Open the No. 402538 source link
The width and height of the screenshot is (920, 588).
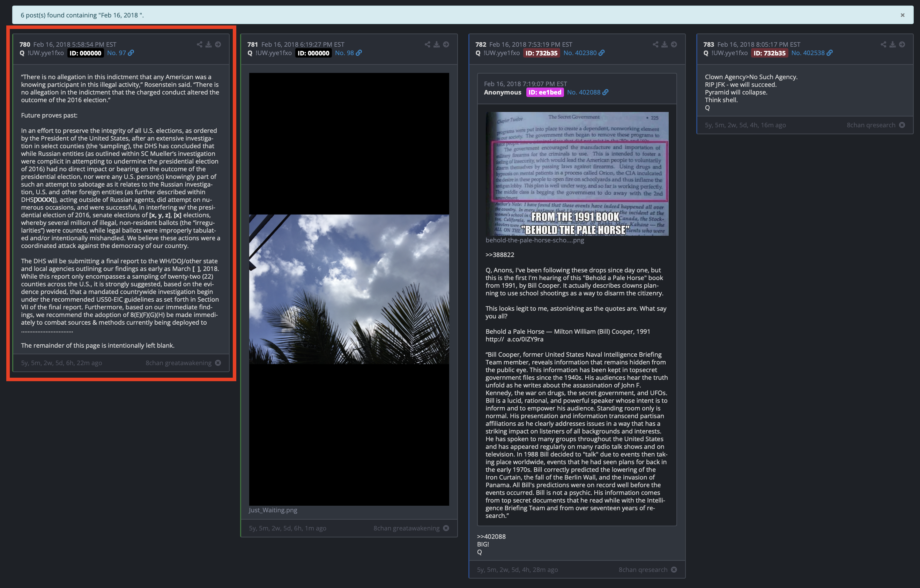[812, 53]
